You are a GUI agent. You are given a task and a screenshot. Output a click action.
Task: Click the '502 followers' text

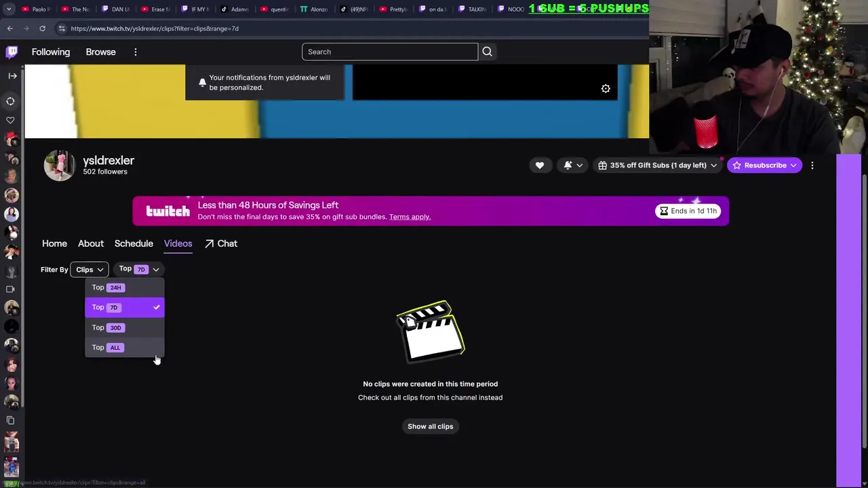pyautogui.click(x=105, y=172)
